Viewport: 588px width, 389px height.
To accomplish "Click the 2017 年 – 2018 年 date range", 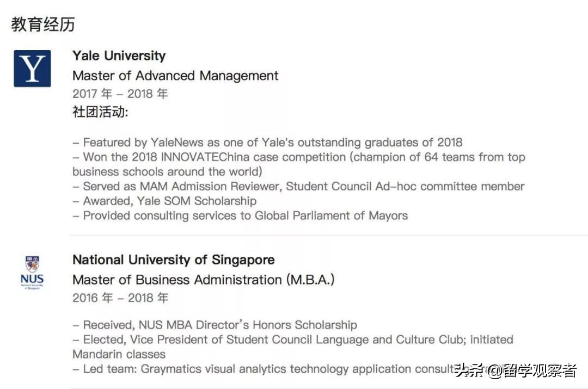I will (x=120, y=94).
